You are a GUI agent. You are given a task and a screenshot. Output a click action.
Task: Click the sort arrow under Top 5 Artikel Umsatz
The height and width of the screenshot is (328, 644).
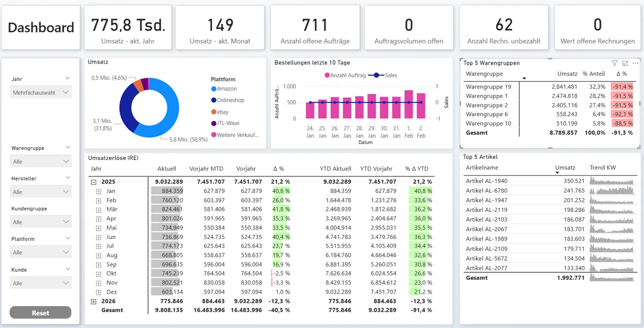point(558,173)
